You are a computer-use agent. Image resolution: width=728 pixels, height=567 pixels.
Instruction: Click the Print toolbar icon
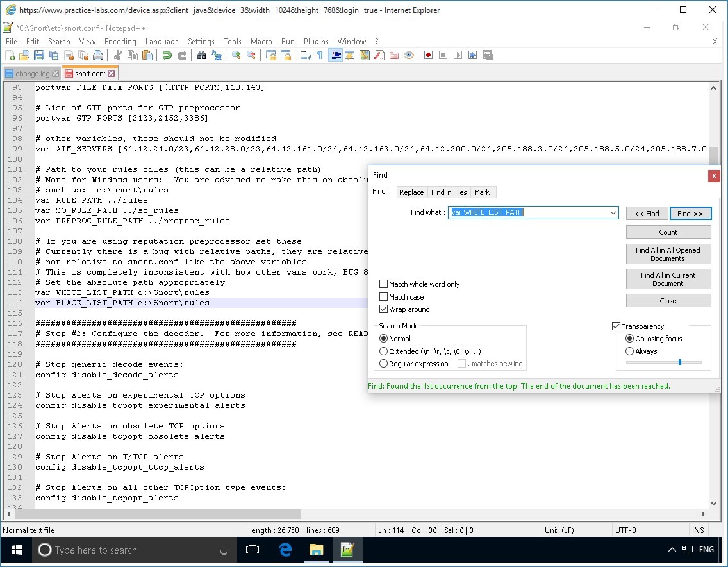pyautogui.click(x=98, y=56)
